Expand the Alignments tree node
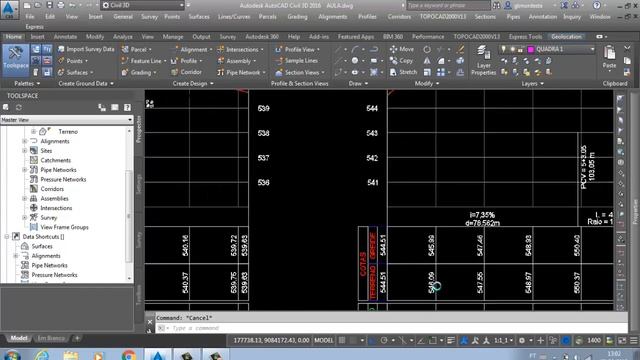 tap(24, 141)
